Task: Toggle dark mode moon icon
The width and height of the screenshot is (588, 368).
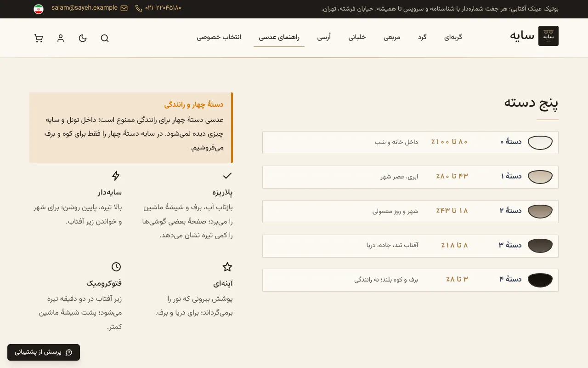Action: (x=83, y=38)
